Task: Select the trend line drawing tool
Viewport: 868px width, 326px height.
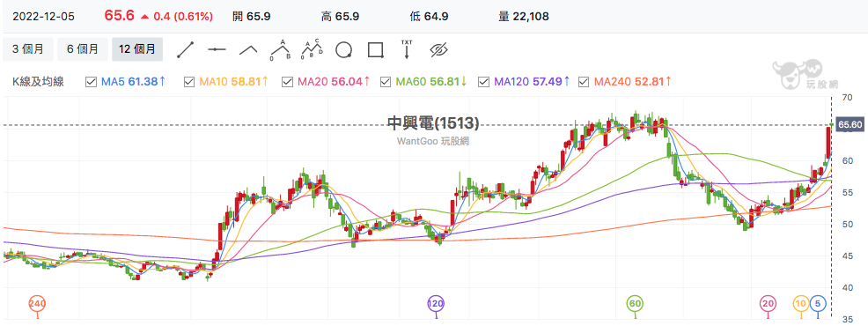Action: (186, 50)
